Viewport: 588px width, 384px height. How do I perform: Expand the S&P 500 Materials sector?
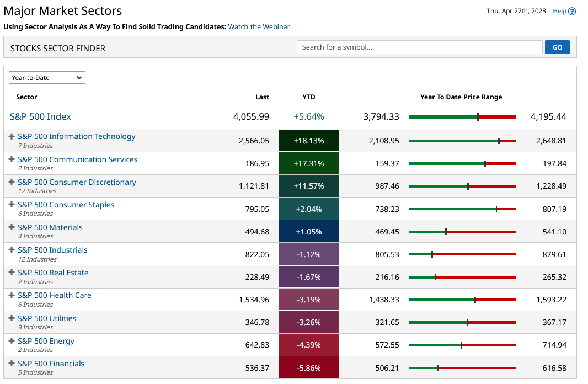point(12,227)
